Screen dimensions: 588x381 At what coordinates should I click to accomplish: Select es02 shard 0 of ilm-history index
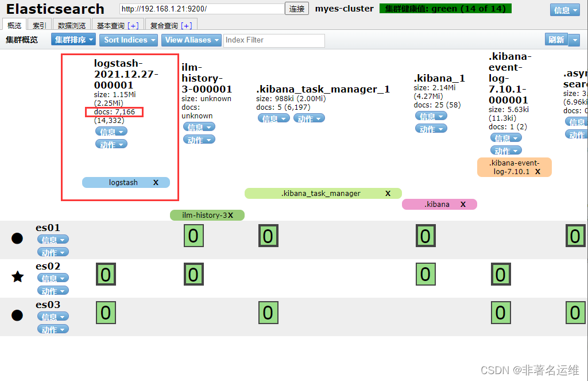point(194,274)
